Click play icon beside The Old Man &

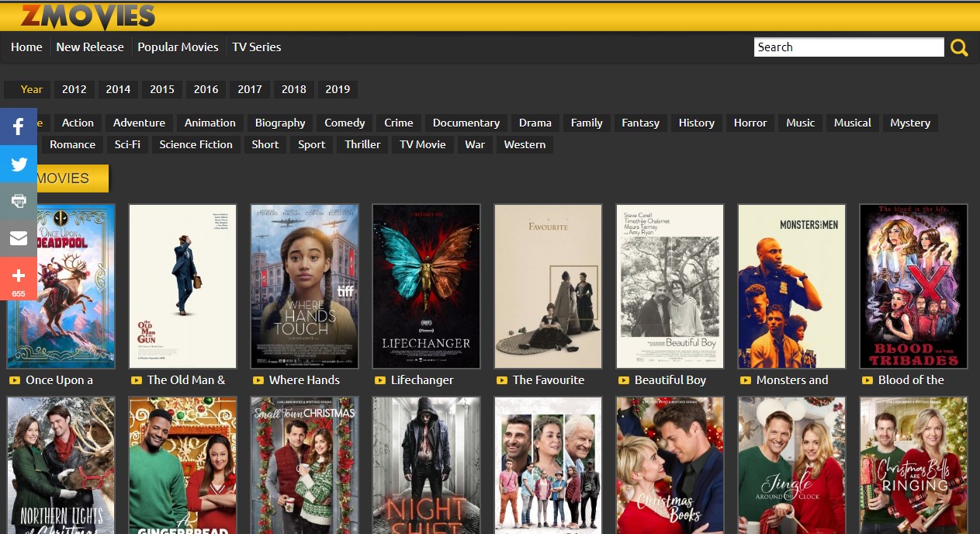[137, 380]
